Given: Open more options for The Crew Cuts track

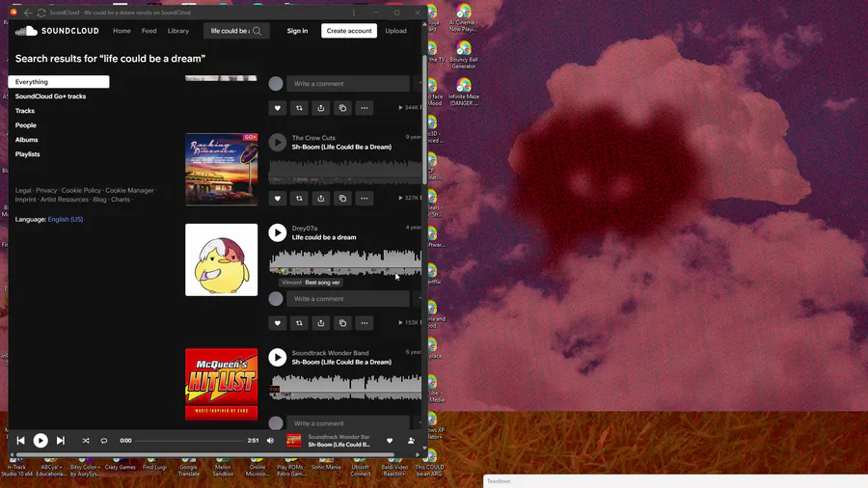Looking at the screenshot, I should tap(365, 198).
